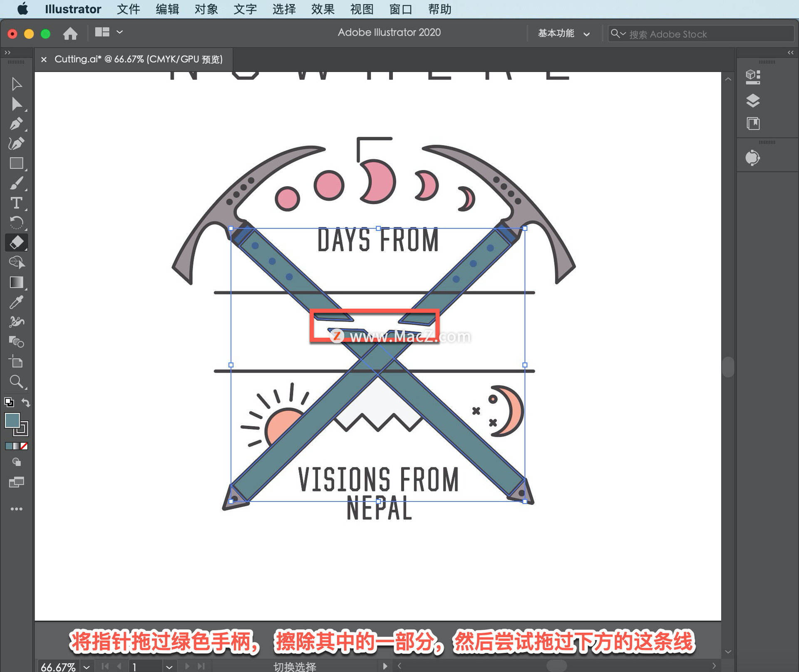Activate the Zoom tool
The image size is (799, 672).
16,381
